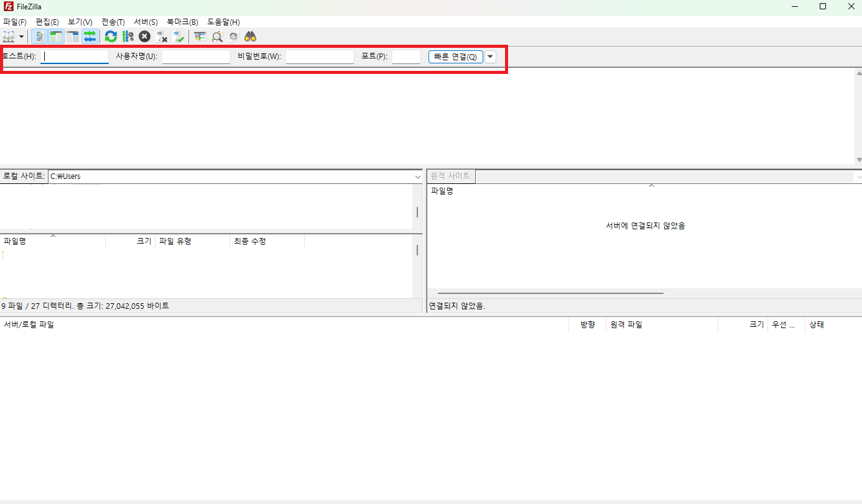Sort local files by 크기 column
The width and height of the screenshot is (862, 504).
point(131,241)
